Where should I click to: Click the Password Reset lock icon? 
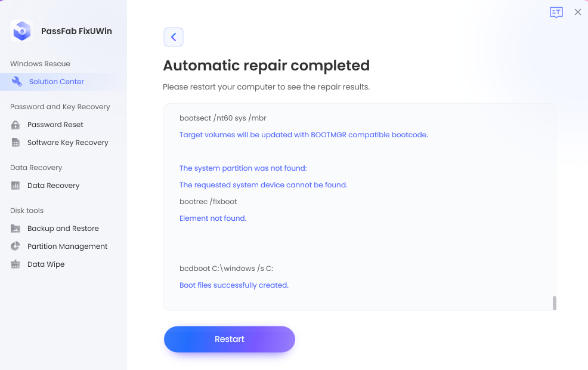[x=16, y=125]
